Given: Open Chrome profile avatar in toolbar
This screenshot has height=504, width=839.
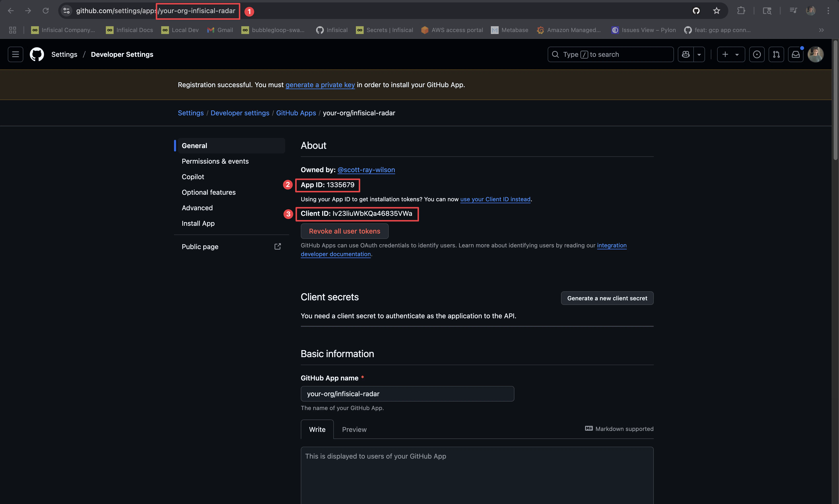Looking at the screenshot, I should [811, 11].
